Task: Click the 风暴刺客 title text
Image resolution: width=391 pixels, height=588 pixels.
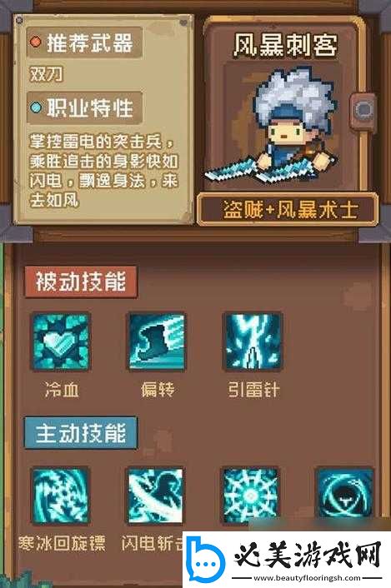Action: [285, 45]
